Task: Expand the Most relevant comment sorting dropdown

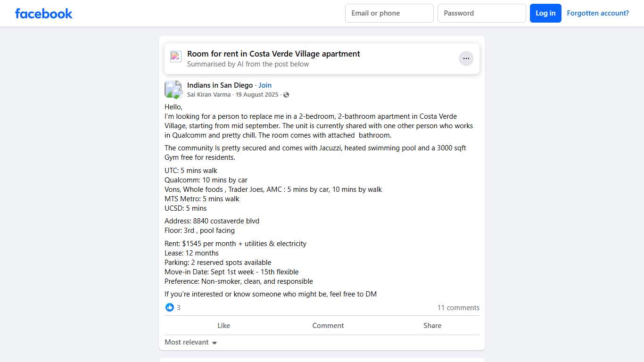Action: pyautogui.click(x=191, y=342)
